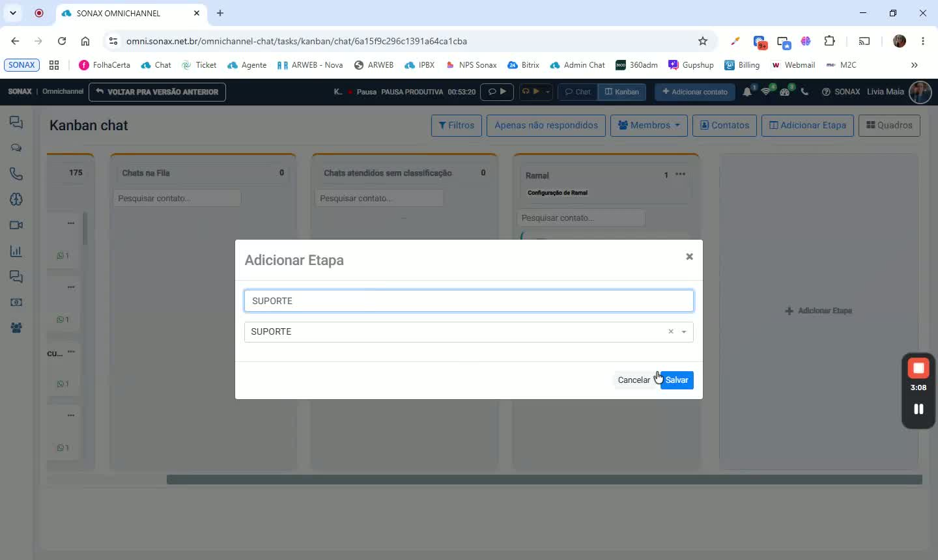Click the phone icon in the header

pos(804,92)
